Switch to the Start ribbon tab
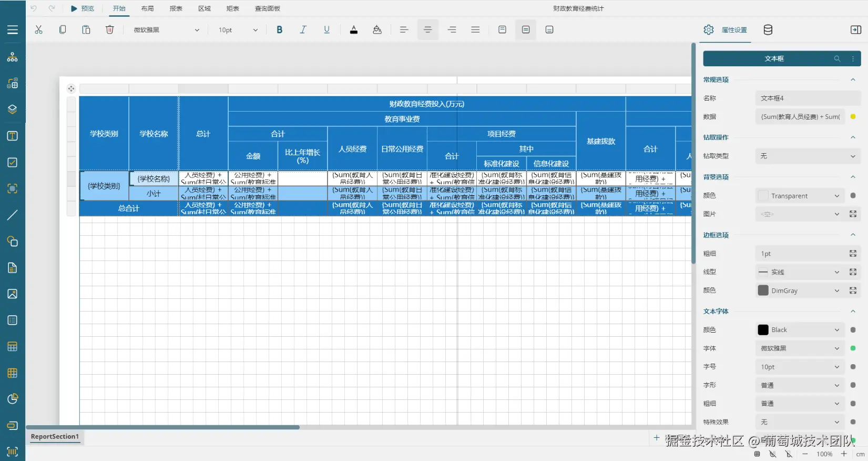Image resolution: width=868 pixels, height=461 pixels. (x=119, y=8)
